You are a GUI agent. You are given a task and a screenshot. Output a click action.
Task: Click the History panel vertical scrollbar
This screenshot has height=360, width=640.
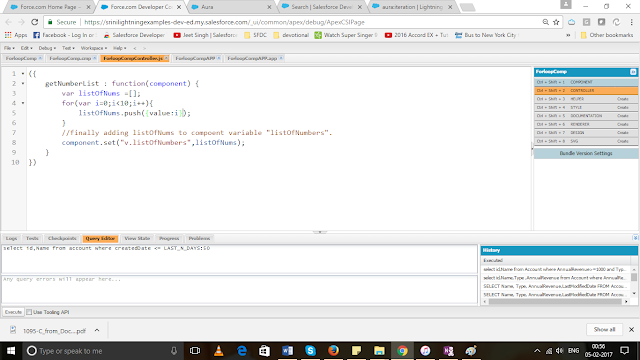pyautogui.click(x=634, y=277)
